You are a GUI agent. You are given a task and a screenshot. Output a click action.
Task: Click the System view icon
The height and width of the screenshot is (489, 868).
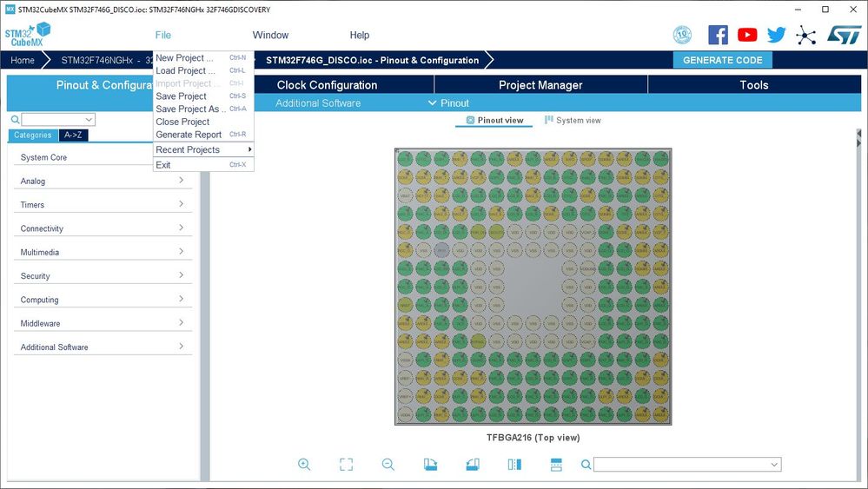click(x=548, y=120)
